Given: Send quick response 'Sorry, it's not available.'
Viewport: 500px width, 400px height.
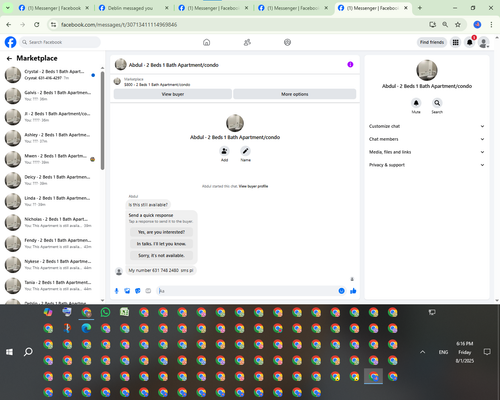Looking at the screenshot, I should [161, 255].
